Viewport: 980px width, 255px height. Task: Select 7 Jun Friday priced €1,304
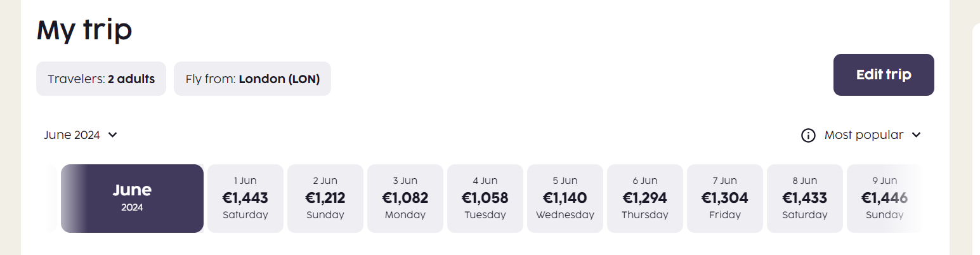(725, 199)
